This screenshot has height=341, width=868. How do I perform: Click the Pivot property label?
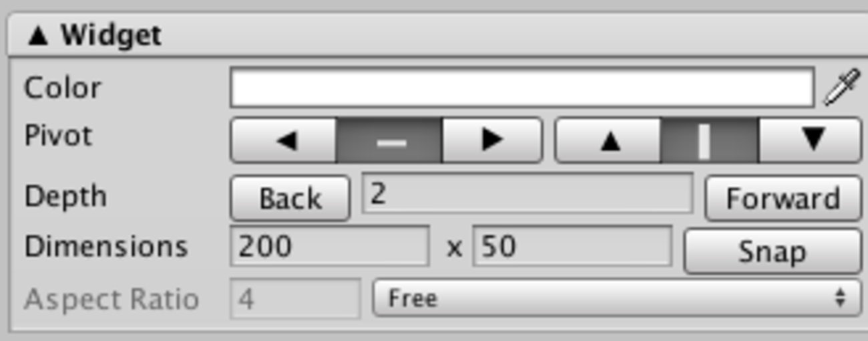click(x=57, y=136)
